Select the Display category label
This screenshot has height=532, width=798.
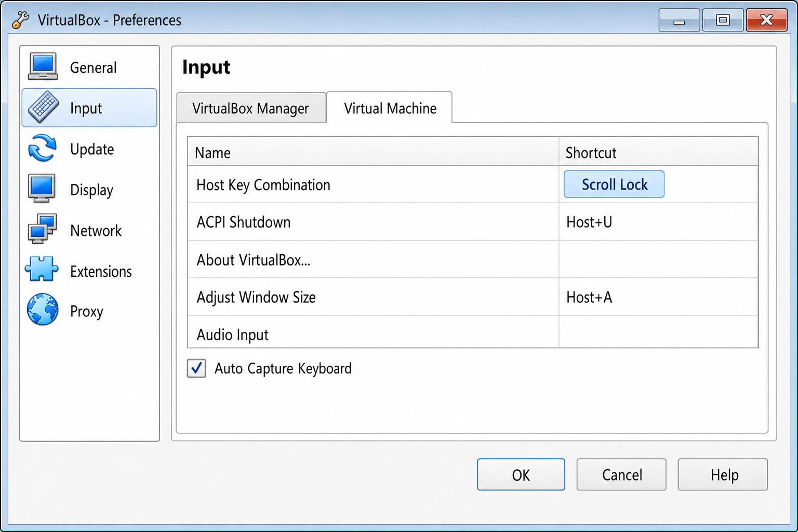[91, 190]
